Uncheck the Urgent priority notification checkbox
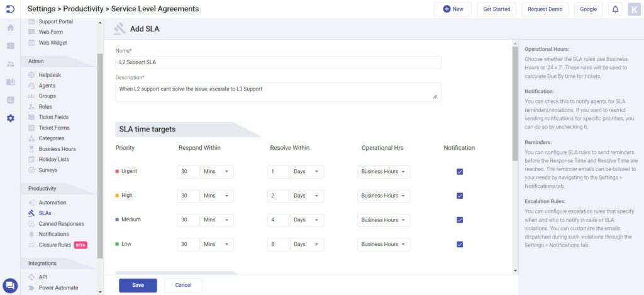 (460, 172)
